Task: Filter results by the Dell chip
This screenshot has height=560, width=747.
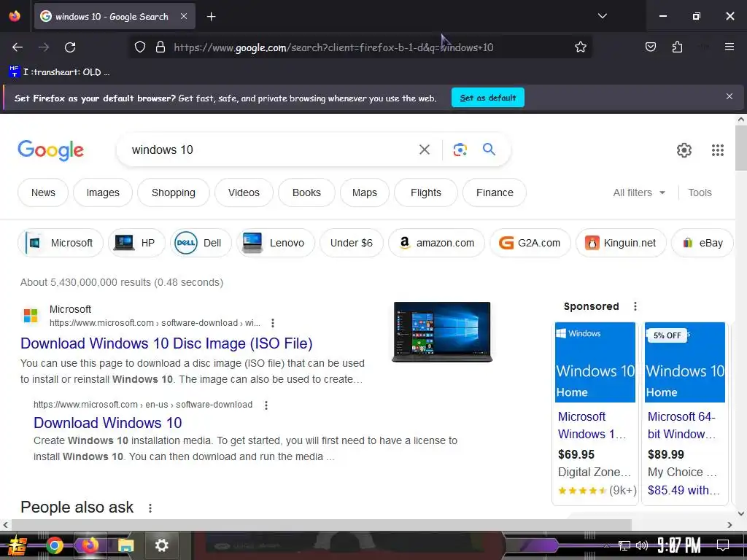Action: 201,243
